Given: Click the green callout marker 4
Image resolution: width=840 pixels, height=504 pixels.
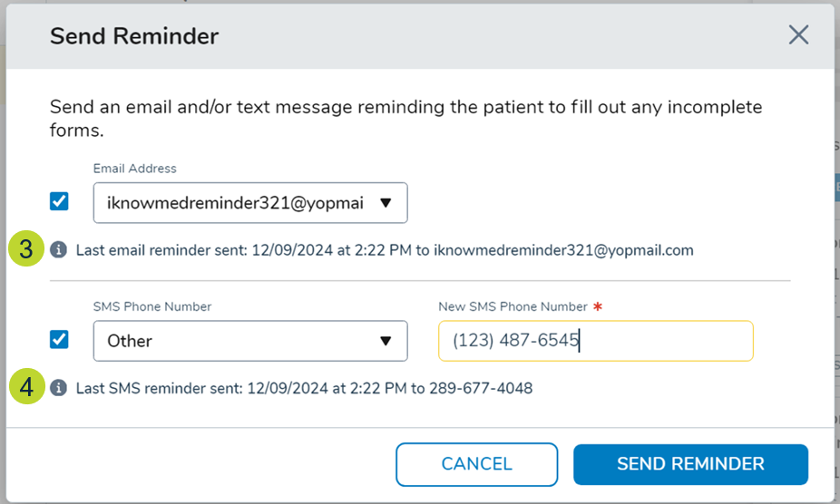Looking at the screenshot, I should pyautogui.click(x=27, y=388).
